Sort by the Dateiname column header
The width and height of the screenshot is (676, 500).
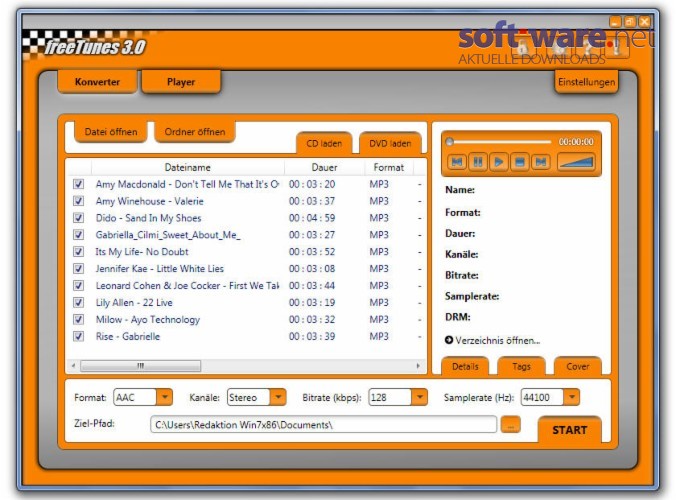[x=188, y=167]
